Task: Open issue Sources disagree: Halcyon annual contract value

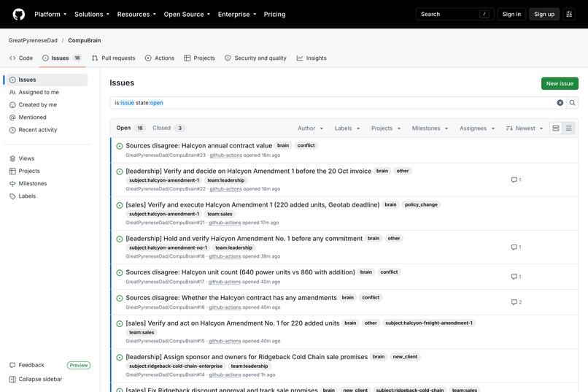Action: click(x=198, y=145)
